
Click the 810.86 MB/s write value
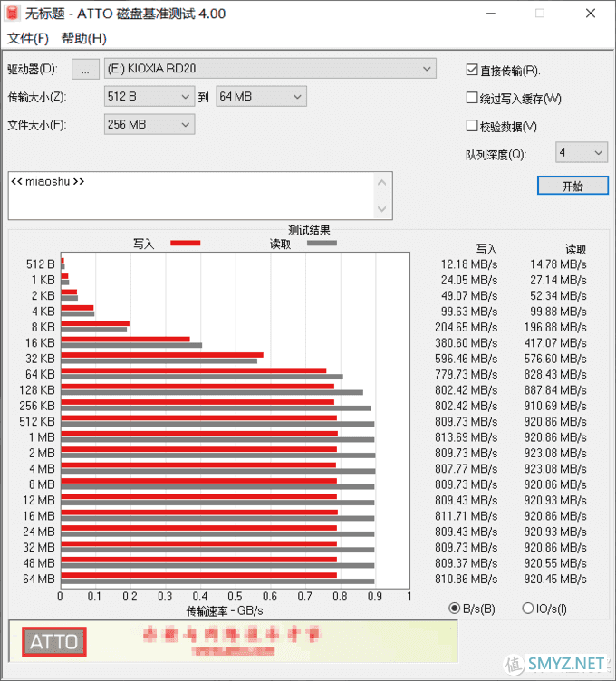click(467, 579)
